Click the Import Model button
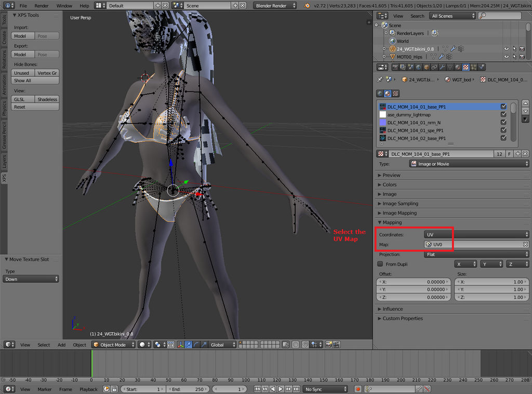The height and width of the screenshot is (394, 532). click(23, 36)
